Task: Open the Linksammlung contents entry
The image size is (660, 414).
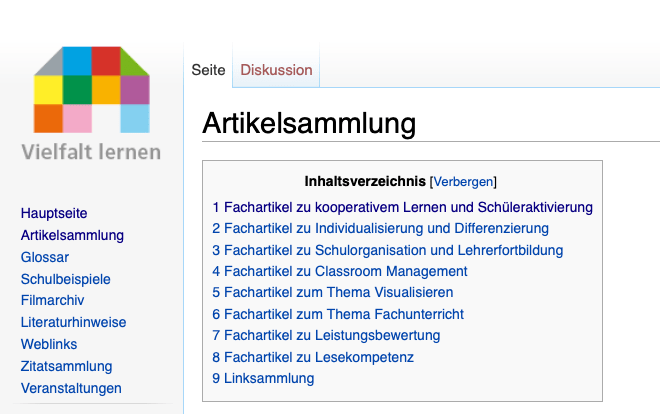Action: tap(263, 378)
